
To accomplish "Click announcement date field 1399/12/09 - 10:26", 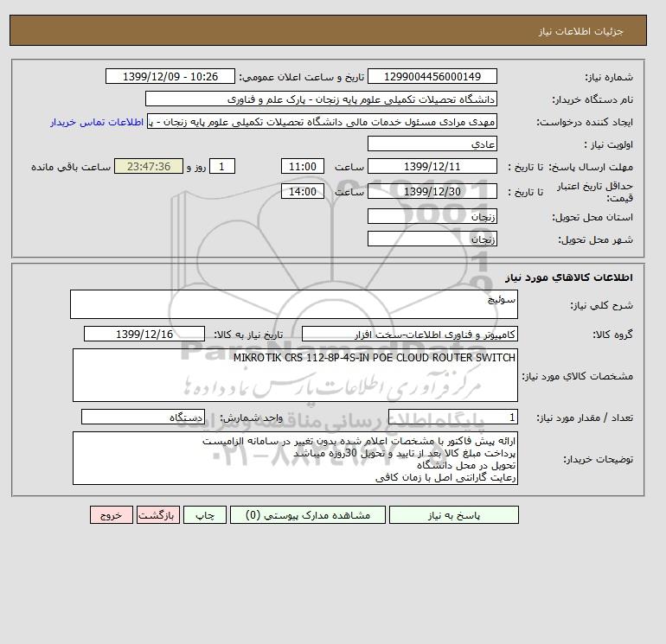I will (170, 76).
